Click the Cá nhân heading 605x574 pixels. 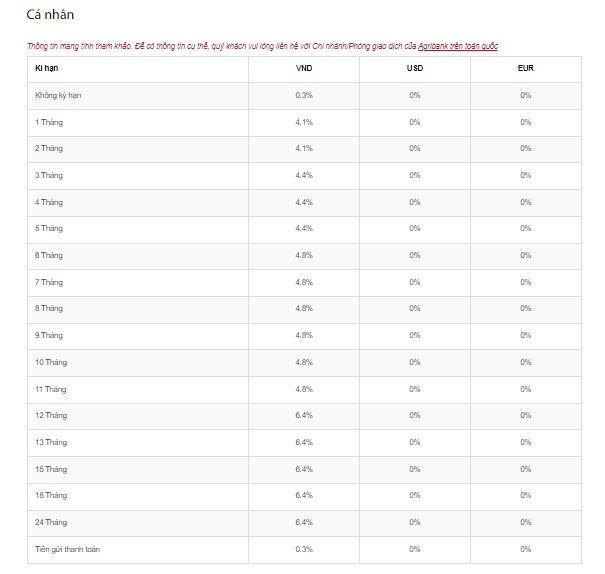point(50,15)
